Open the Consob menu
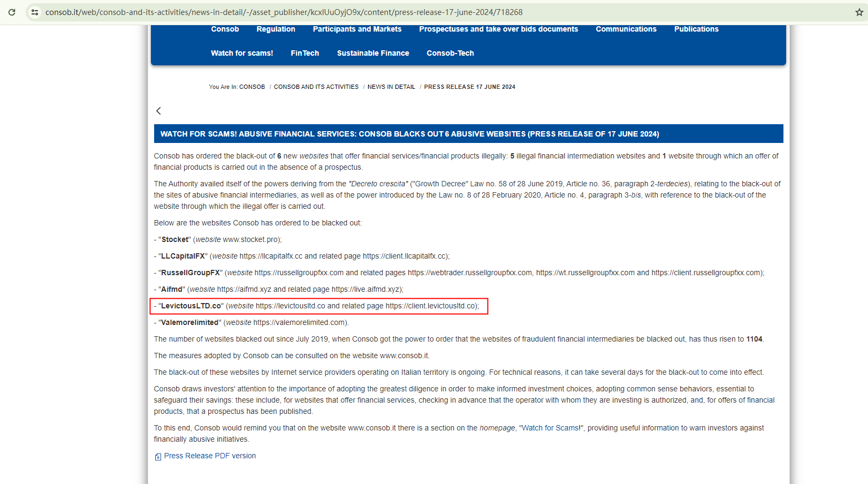The height and width of the screenshot is (484, 868). [x=225, y=29]
